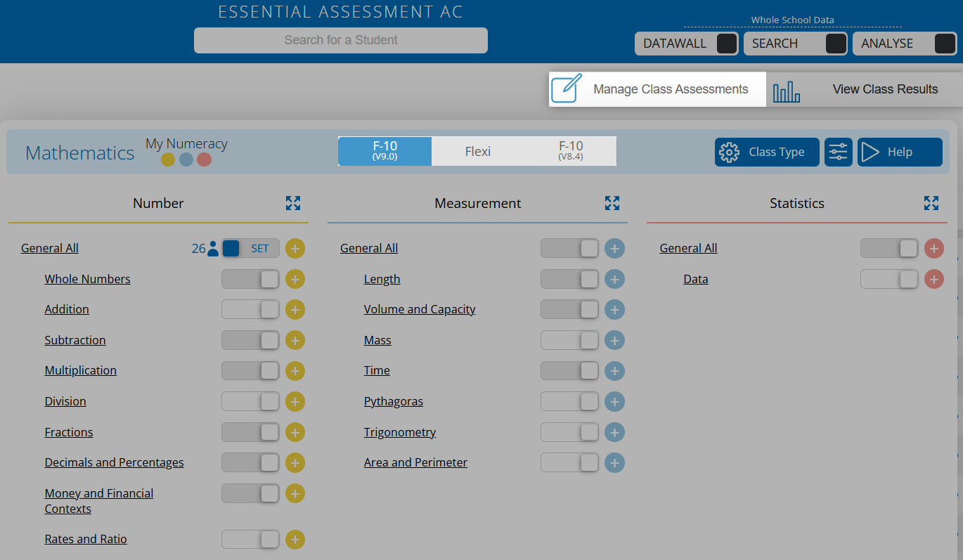
Task: Click the plus icon for Fractions
Action: [295, 432]
